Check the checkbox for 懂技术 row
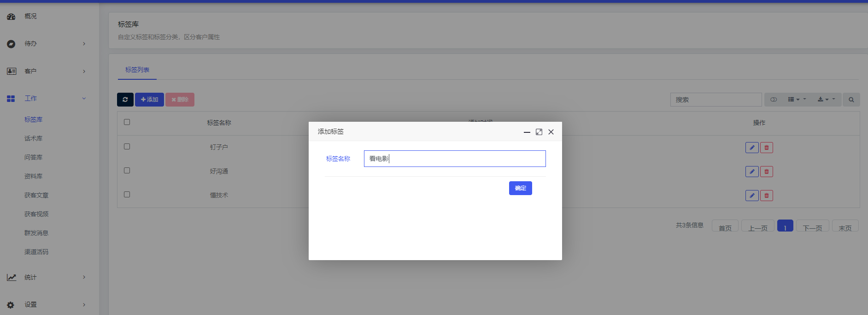This screenshot has height=315, width=868. [x=127, y=195]
